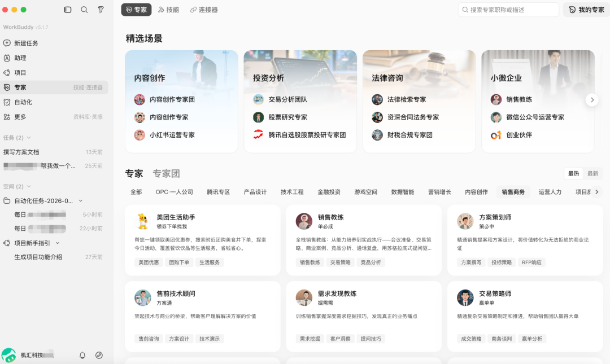Screen dimensions: 610x364
Task: Click the 赢单分析 tag
Action: [x=532, y=339]
